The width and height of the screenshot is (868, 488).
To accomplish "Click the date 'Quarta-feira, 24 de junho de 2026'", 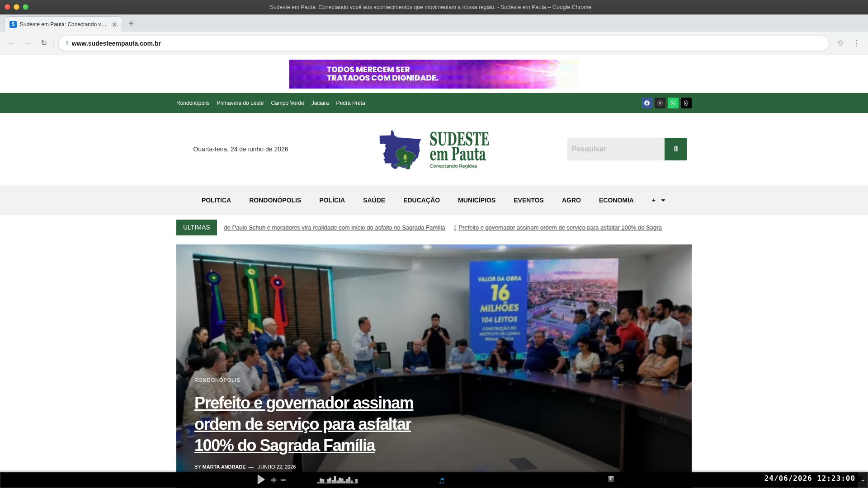I will [241, 149].
